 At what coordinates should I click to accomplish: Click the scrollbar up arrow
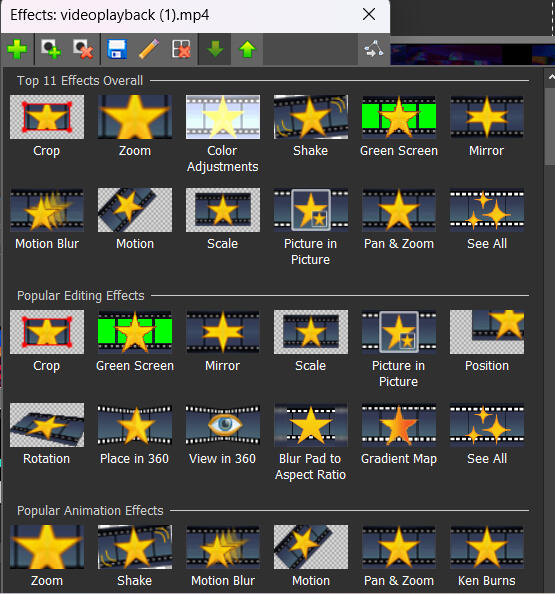click(x=551, y=77)
